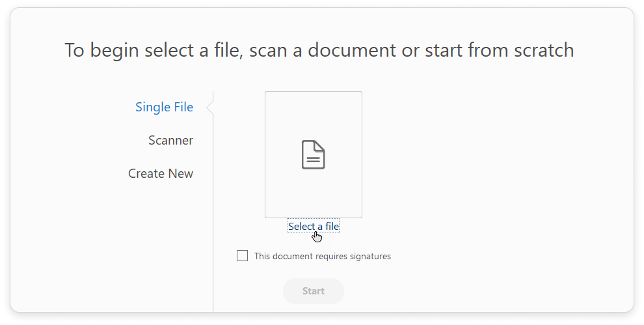Switch to the Single File option
This screenshot has width=644, height=325.
pyautogui.click(x=164, y=107)
